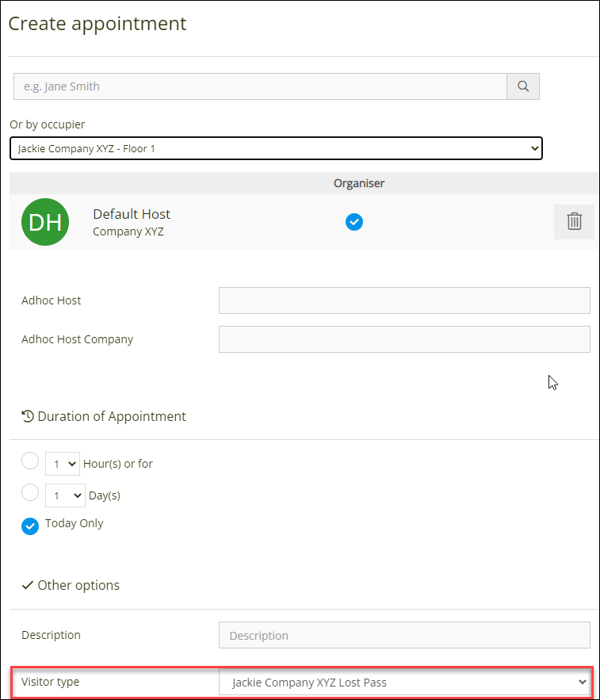Screen dimensions: 600x700
Task: Delete Default Host with trash icon
Action: pos(574,222)
